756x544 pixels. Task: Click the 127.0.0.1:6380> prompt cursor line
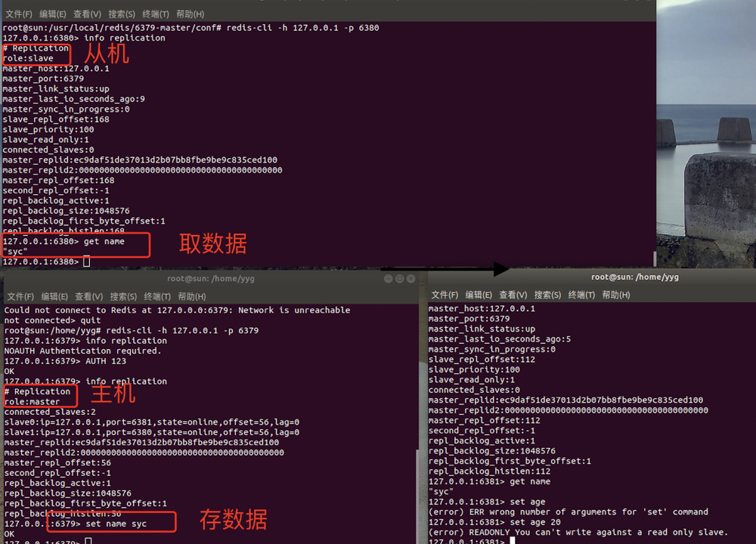46,261
